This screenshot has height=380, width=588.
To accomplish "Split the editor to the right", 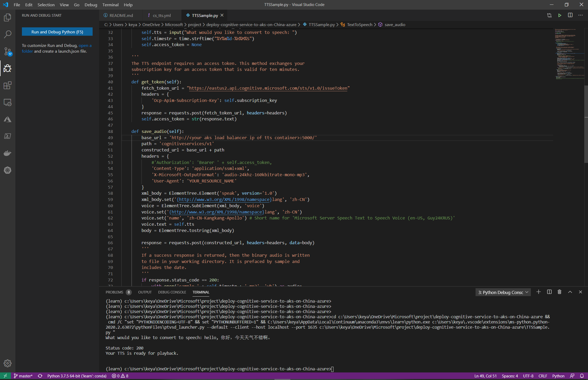I will [x=570, y=15].
